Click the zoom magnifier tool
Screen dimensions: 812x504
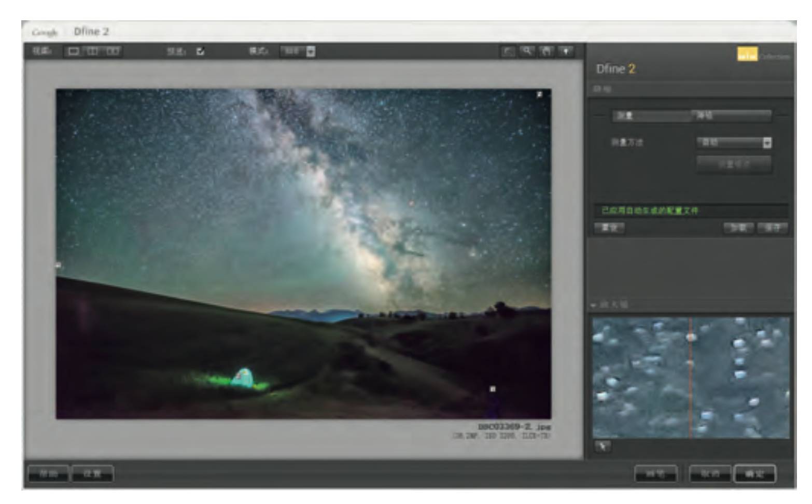[x=527, y=51]
